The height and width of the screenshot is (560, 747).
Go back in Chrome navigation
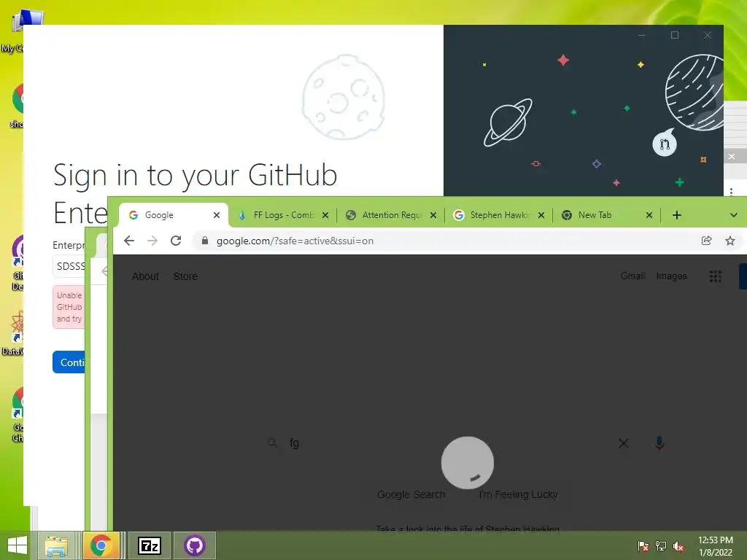129,241
